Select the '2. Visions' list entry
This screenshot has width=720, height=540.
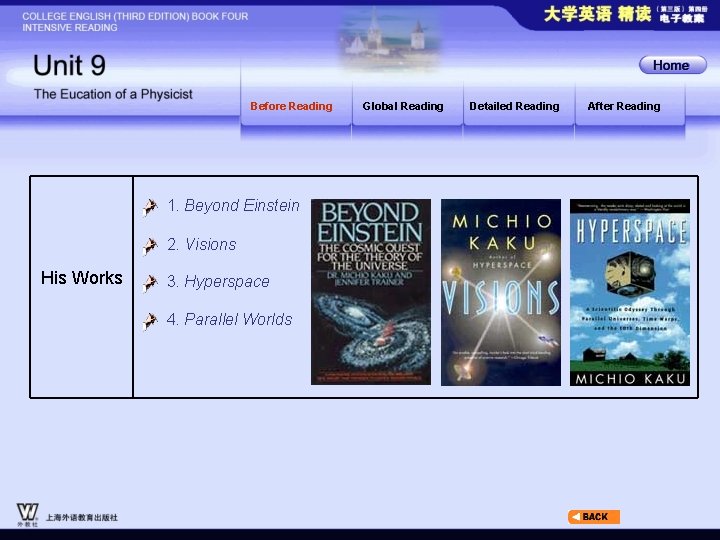tap(202, 244)
